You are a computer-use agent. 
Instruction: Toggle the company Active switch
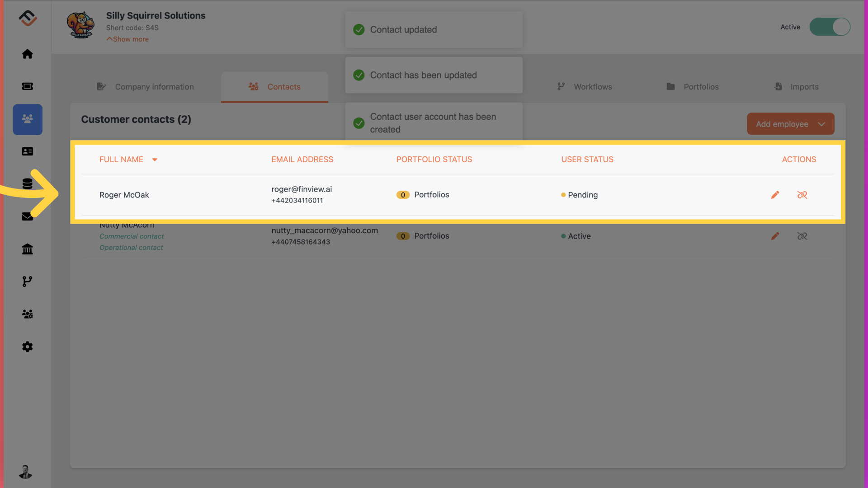[830, 27]
